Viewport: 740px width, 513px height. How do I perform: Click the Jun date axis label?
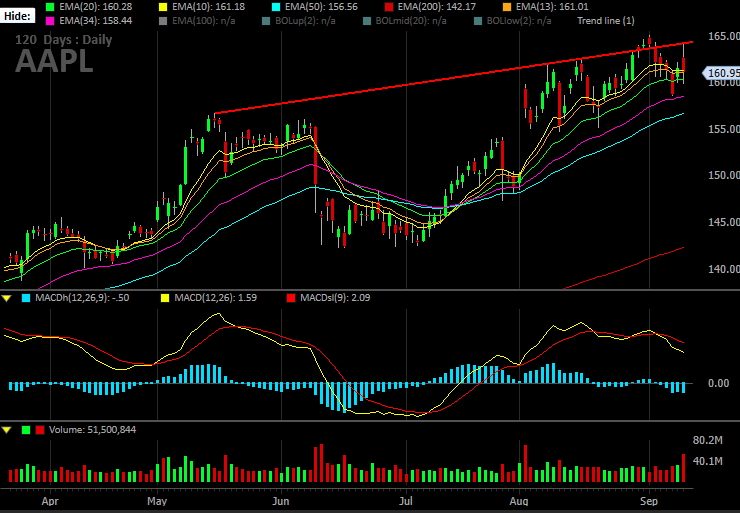pyautogui.click(x=281, y=501)
